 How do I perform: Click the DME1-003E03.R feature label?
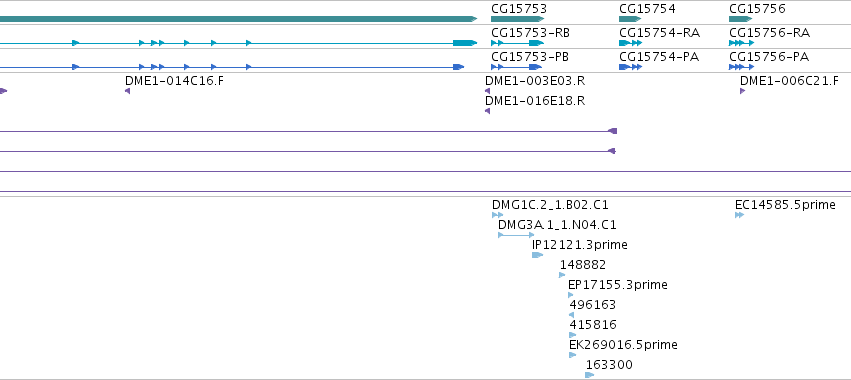[535, 80]
